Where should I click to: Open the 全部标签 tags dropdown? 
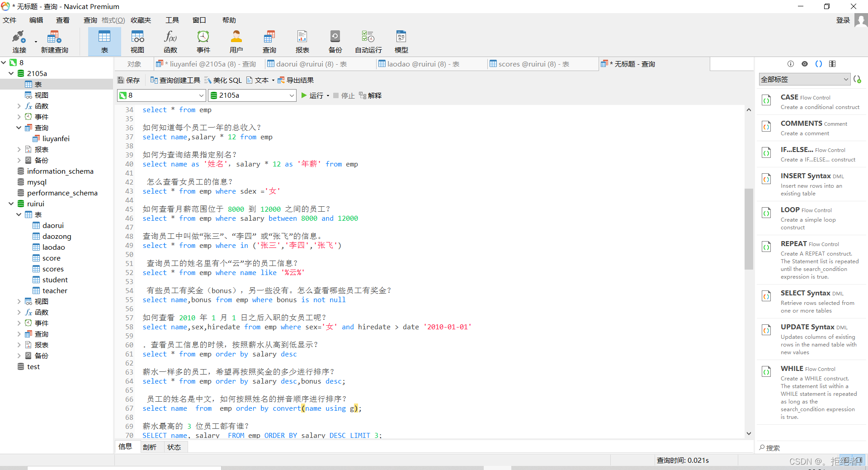(805, 79)
